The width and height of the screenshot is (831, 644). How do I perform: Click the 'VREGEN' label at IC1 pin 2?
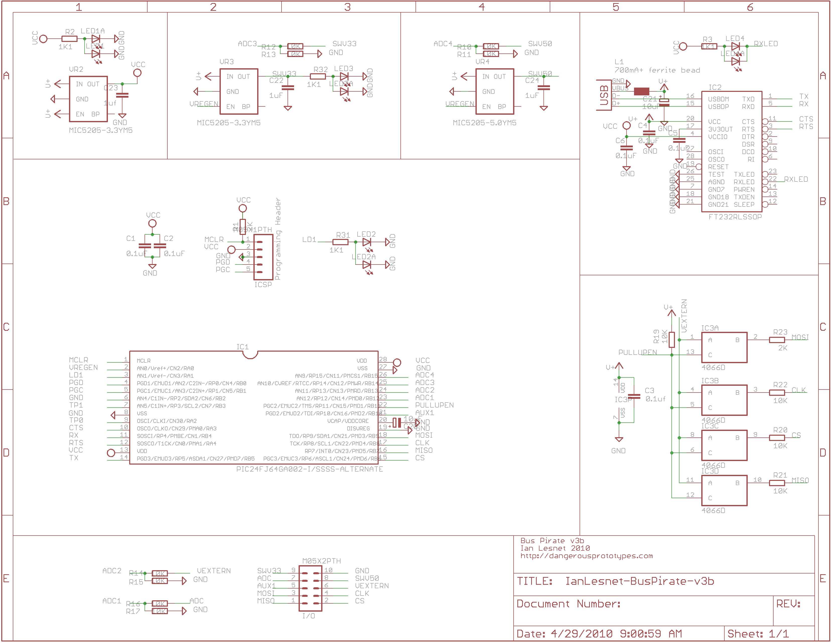coord(83,367)
